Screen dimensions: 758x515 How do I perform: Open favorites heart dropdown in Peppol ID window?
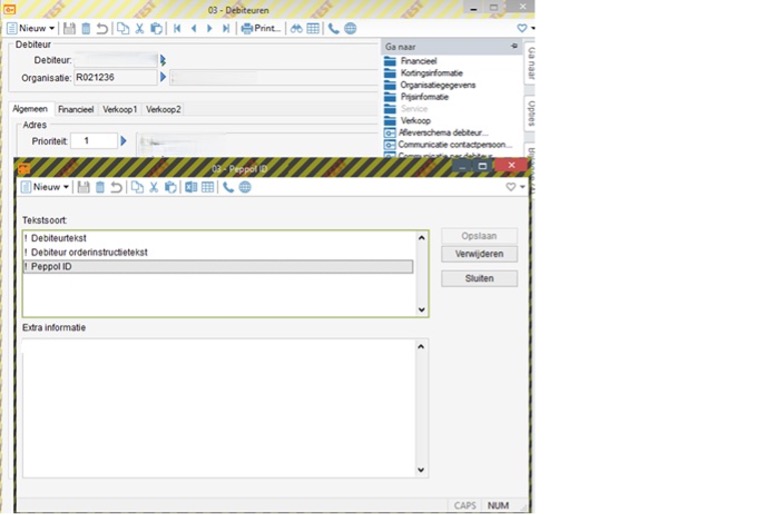click(x=514, y=187)
